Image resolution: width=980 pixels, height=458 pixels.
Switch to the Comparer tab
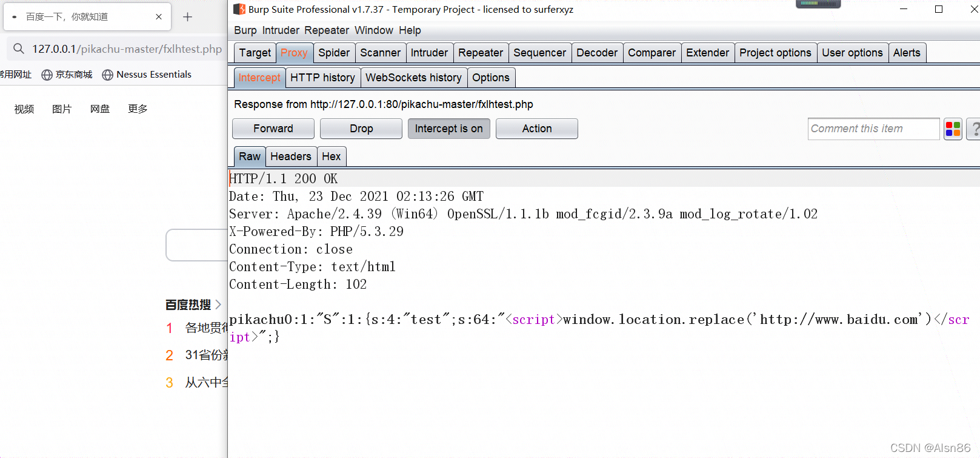click(x=652, y=53)
